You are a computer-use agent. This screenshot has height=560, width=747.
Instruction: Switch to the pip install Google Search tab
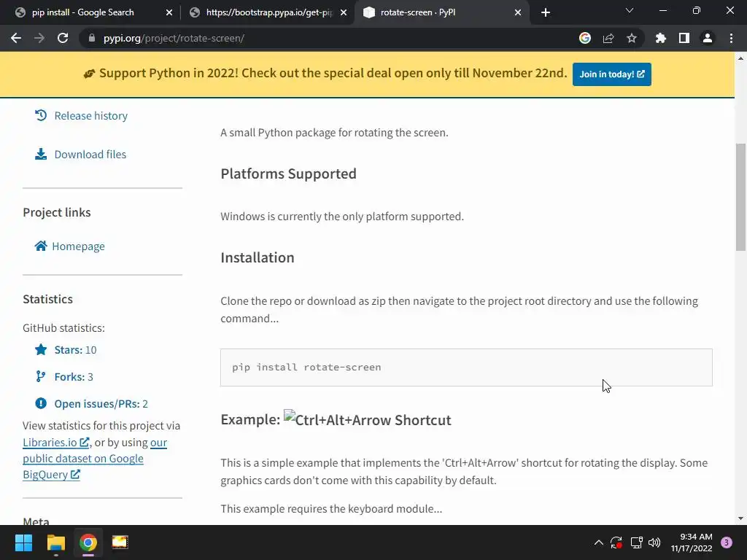[83, 12]
